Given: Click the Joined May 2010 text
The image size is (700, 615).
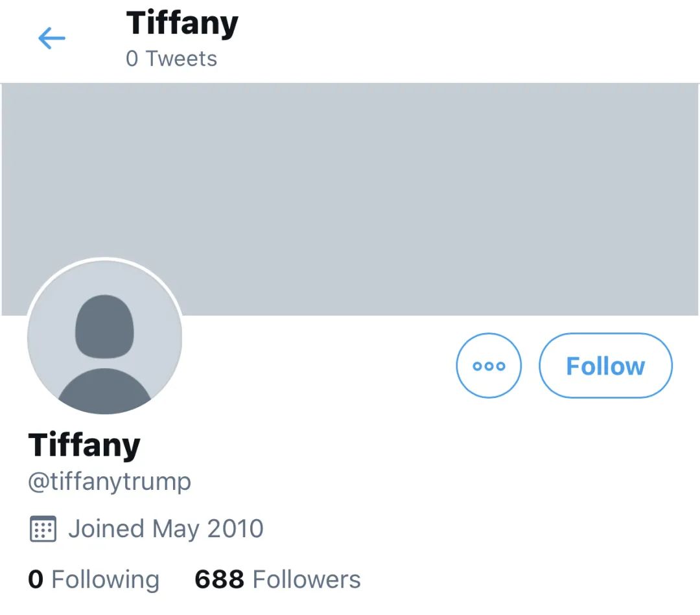Looking at the screenshot, I should pyautogui.click(x=166, y=529).
